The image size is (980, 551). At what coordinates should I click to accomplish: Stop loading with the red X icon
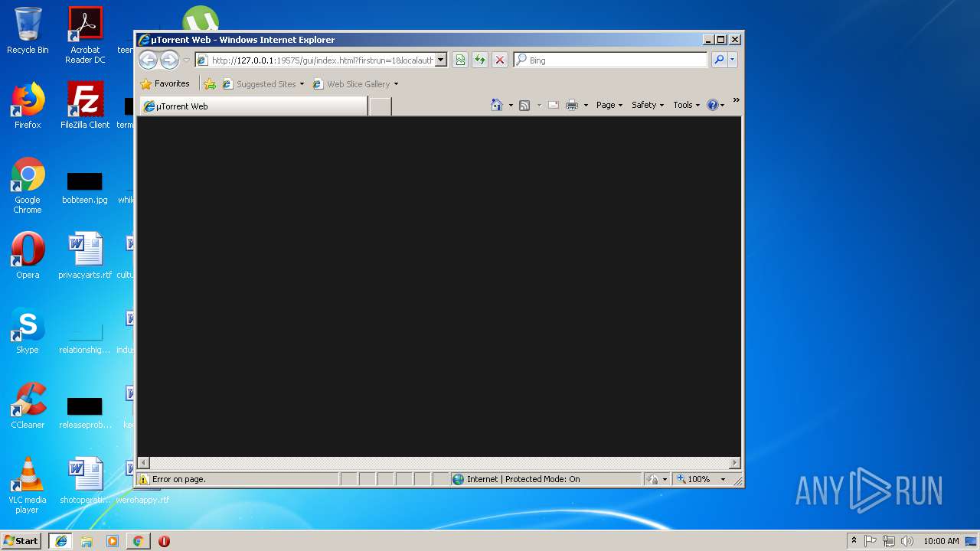(499, 60)
